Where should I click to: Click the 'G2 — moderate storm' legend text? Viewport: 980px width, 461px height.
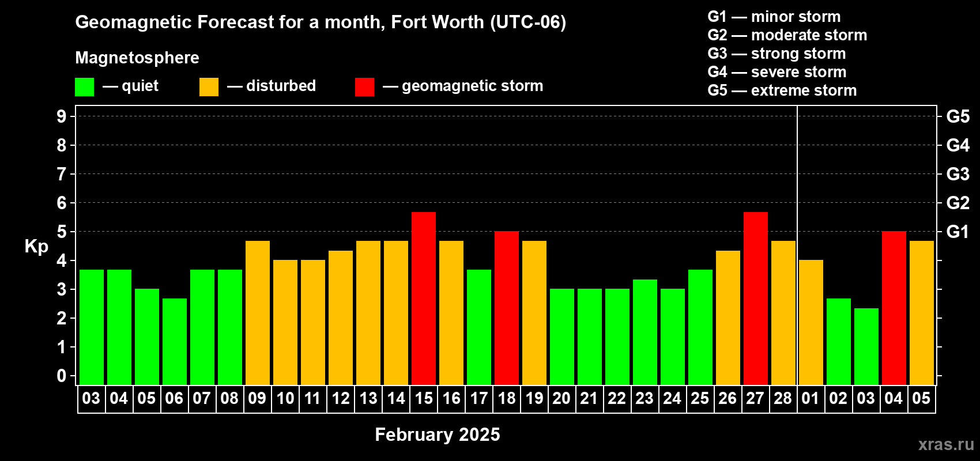pyautogui.click(x=787, y=35)
